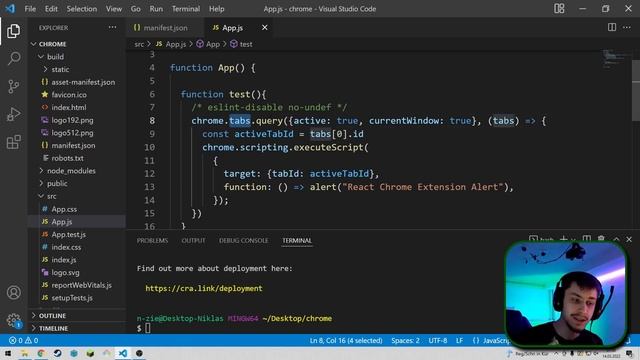Open the Manage gear settings icon

pyautogui.click(x=13, y=320)
